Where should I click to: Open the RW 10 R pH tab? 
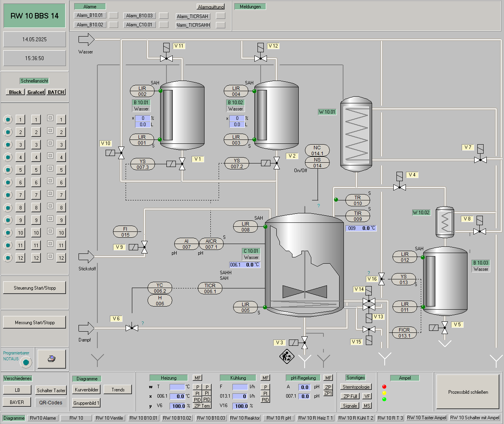point(279,418)
